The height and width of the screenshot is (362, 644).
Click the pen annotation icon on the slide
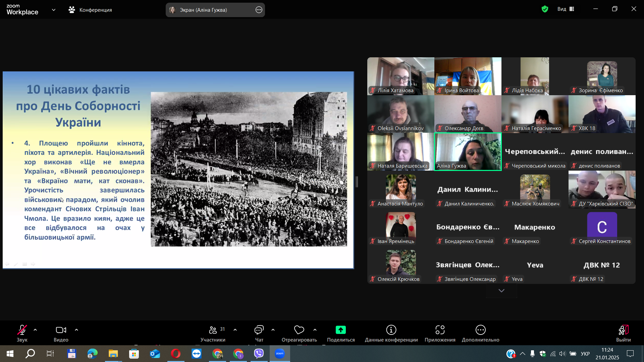click(16, 264)
